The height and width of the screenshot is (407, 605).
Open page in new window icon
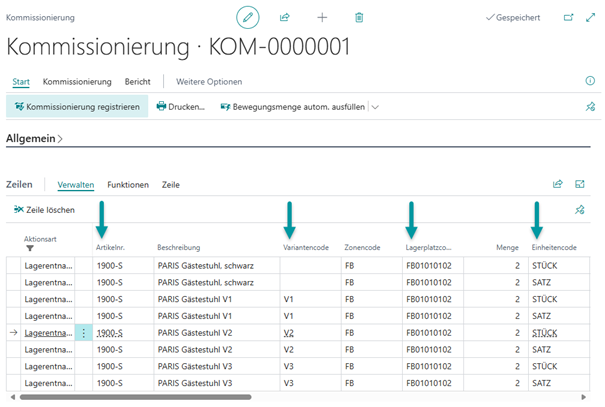[x=569, y=17]
